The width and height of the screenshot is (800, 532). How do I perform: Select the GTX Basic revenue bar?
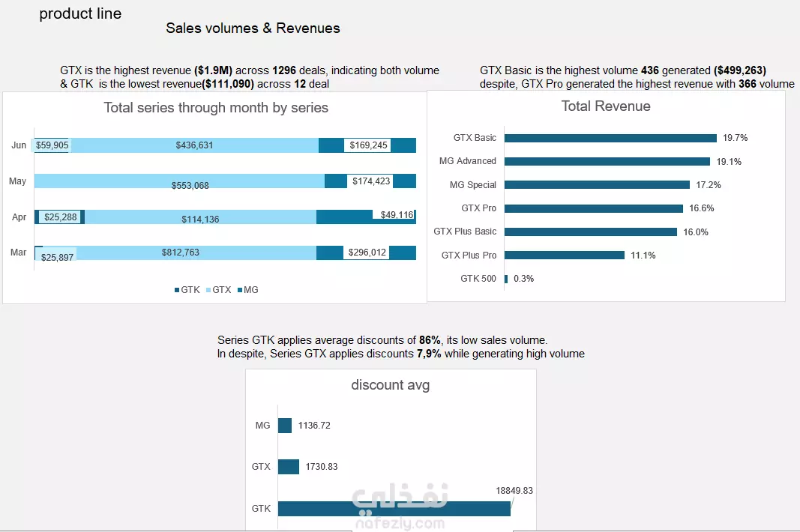[x=610, y=138]
